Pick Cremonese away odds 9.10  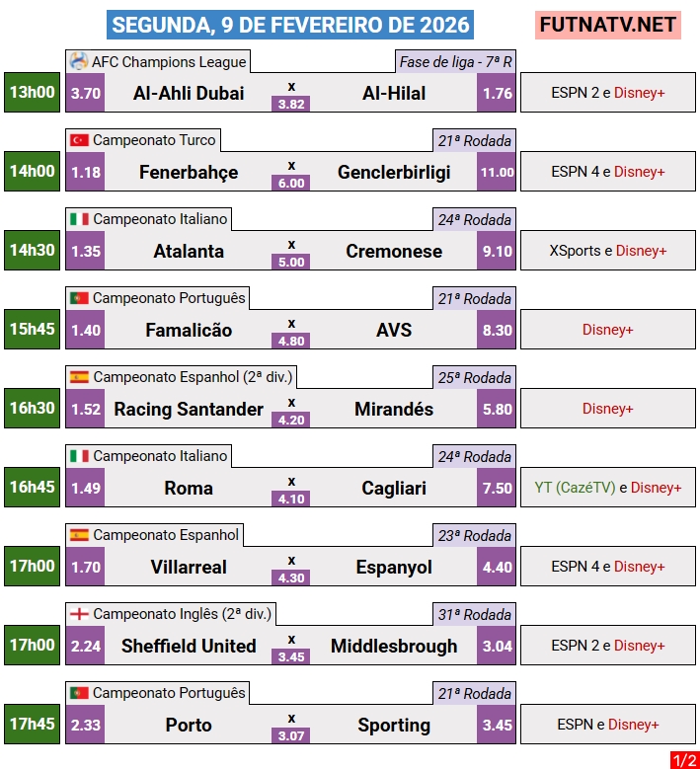coord(497,252)
